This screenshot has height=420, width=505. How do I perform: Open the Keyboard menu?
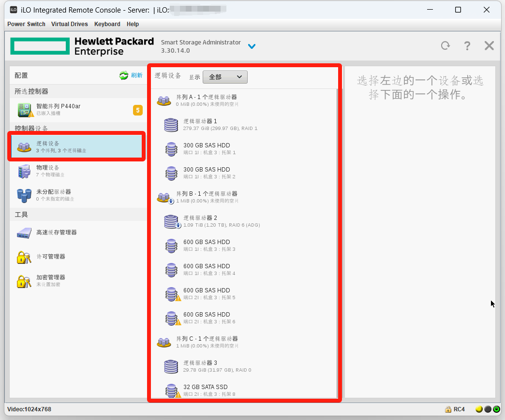[x=107, y=24]
